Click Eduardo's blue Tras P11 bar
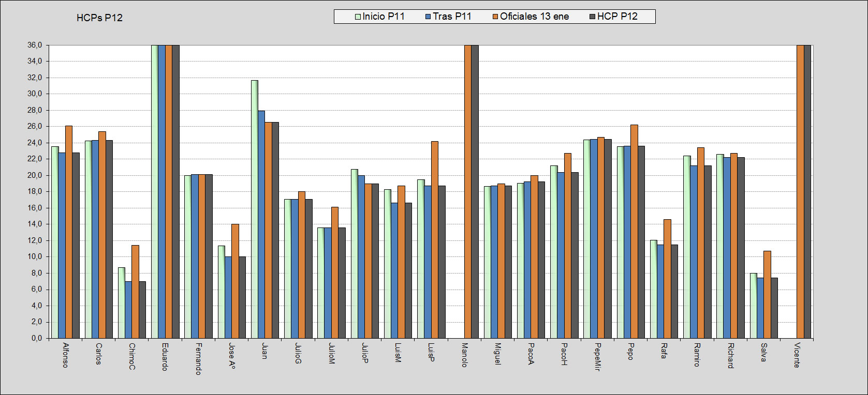 (161, 191)
